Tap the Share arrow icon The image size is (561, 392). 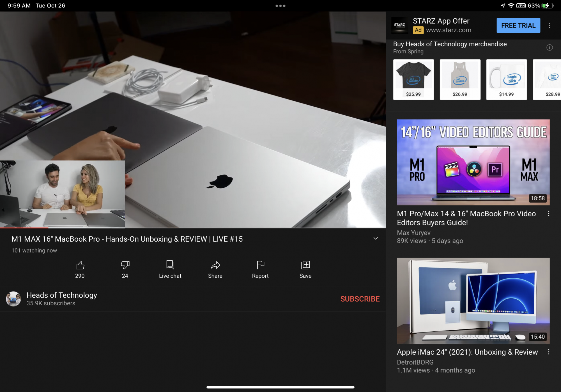pos(215,265)
